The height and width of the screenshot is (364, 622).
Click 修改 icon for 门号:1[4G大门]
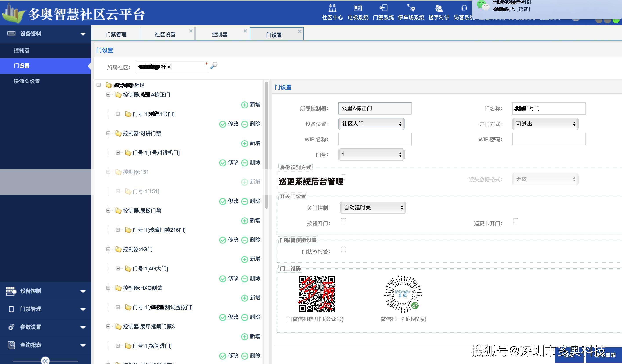coord(222,279)
